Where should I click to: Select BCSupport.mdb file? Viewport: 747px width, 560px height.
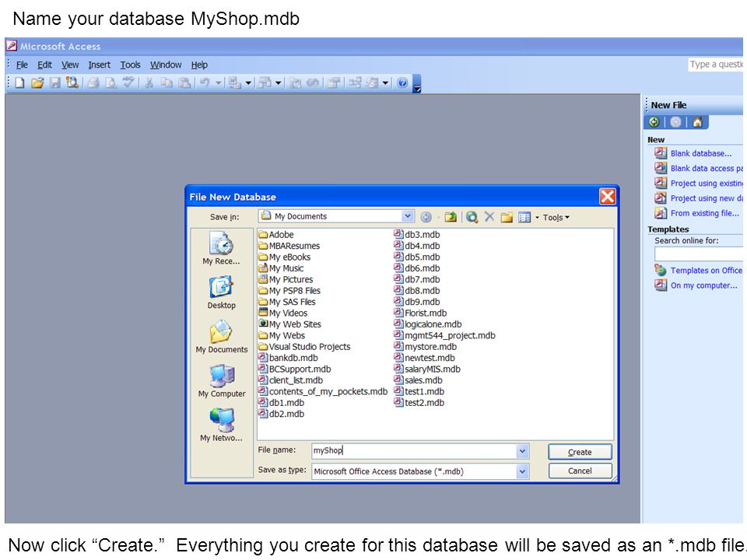tap(294, 369)
